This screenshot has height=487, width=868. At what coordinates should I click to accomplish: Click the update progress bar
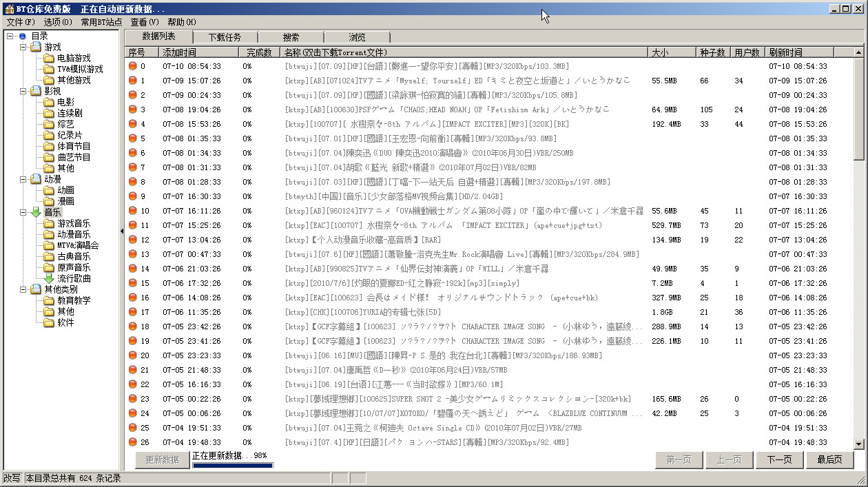tap(232, 466)
